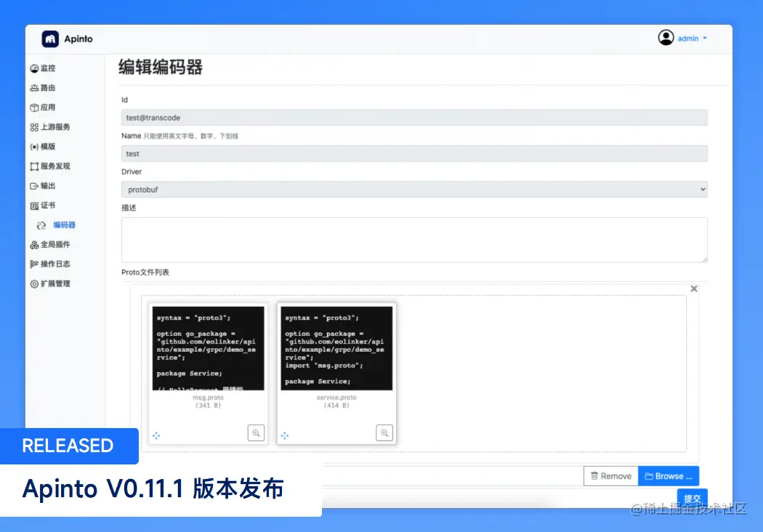This screenshot has width=763, height=532.
Task: Click the Id field test@transcode
Action: [414, 118]
